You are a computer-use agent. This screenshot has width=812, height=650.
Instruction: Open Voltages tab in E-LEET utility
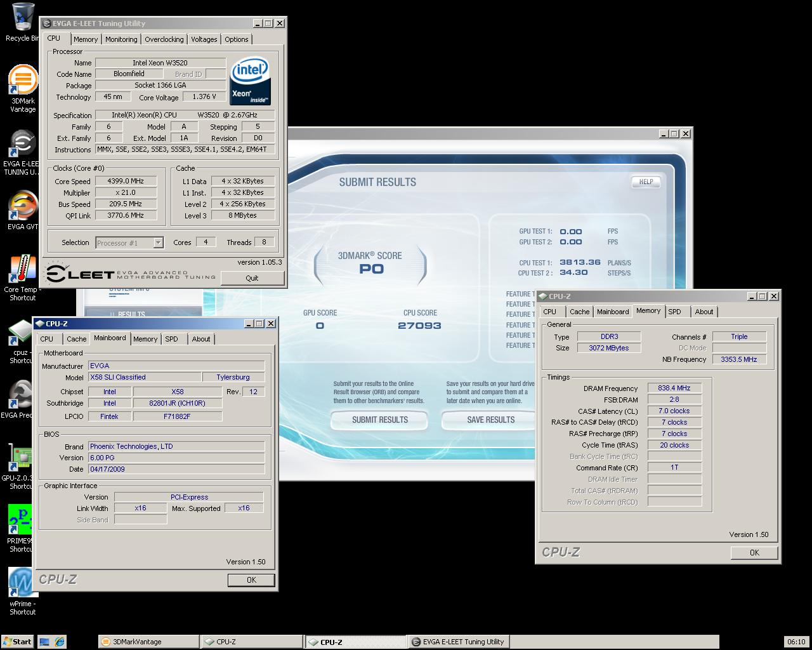click(204, 39)
